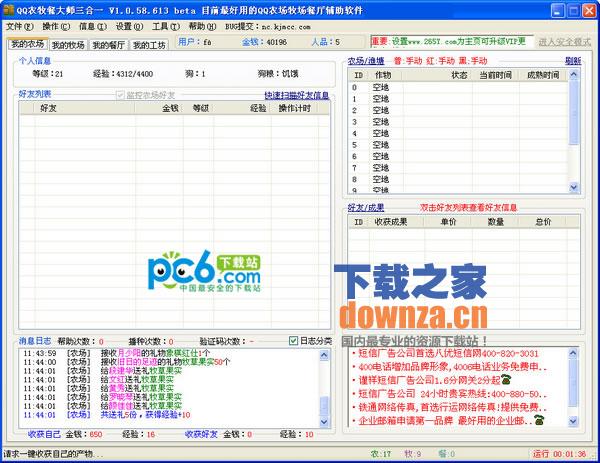Click ad panel scroll-up arrow
The image size is (600, 463).
tap(573, 353)
